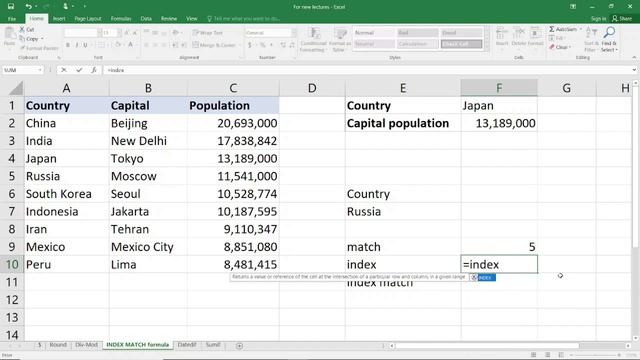Insert cells from the Cells group
This screenshot has height=360, width=640.
(x=502, y=37)
